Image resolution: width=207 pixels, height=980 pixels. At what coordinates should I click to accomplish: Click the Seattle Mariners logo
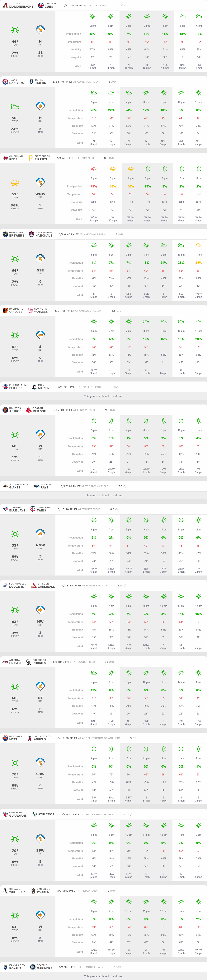point(33,967)
